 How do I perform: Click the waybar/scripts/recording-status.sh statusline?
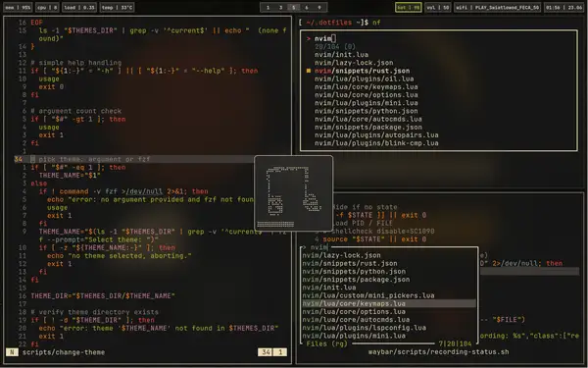coord(439,352)
